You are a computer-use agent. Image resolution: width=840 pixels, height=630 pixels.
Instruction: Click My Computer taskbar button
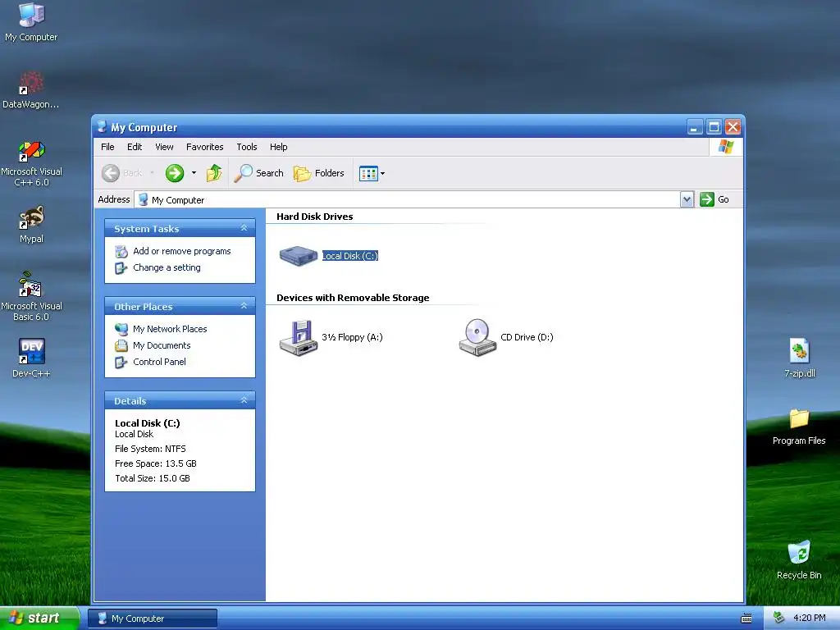(x=152, y=619)
